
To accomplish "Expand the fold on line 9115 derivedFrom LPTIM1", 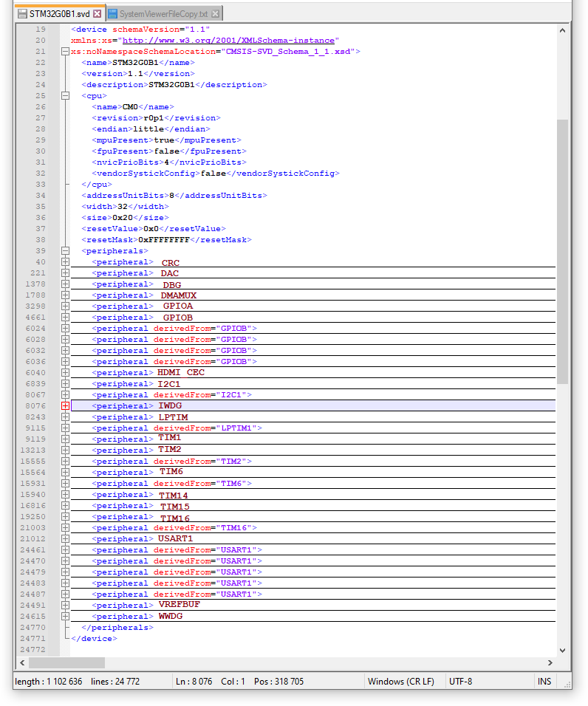I will [x=65, y=428].
